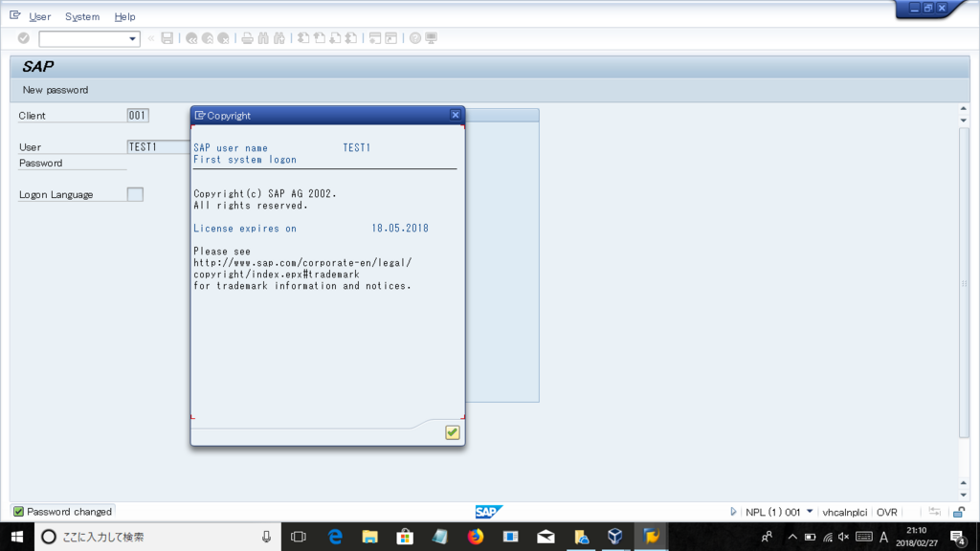Click the First Page icon
Image resolution: width=980 pixels, height=551 pixels.
pos(303,38)
